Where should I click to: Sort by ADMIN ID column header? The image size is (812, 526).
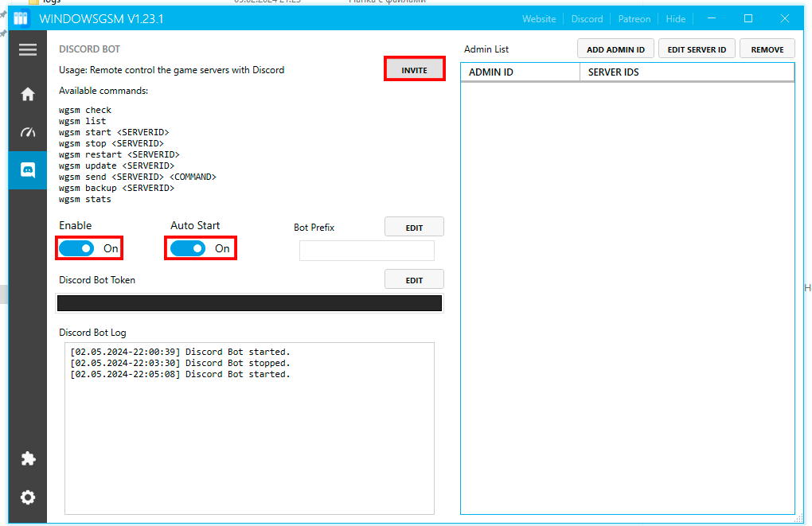click(520, 72)
